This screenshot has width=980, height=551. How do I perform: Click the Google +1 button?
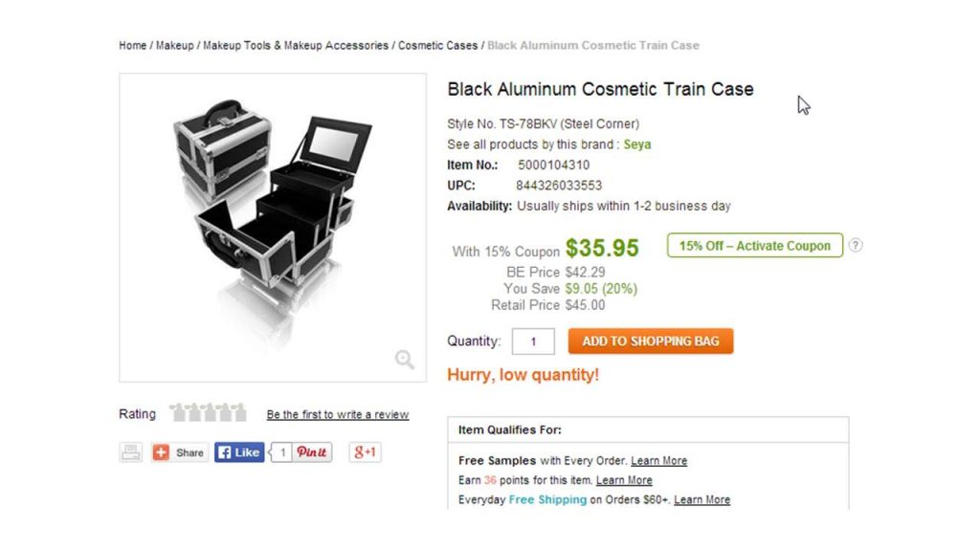tap(365, 452)
